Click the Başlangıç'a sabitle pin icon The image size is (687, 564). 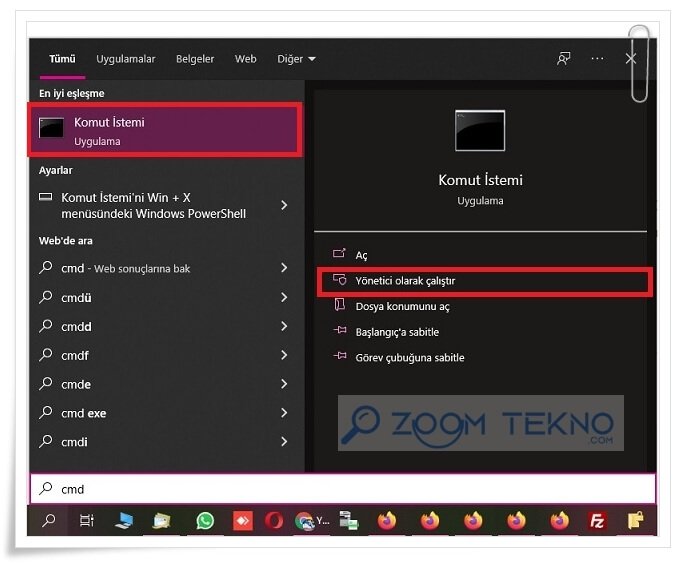(x=340, y=331)
